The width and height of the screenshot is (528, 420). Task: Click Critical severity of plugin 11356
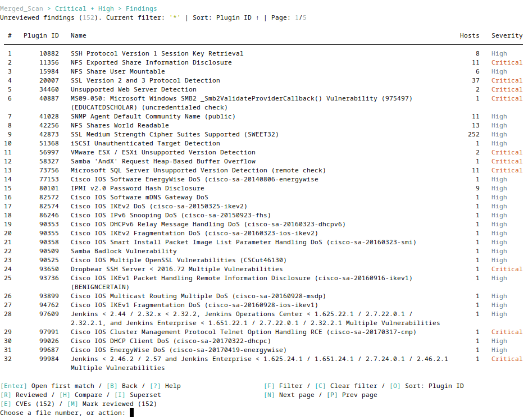pyautogui.click(x=507, y=62)
